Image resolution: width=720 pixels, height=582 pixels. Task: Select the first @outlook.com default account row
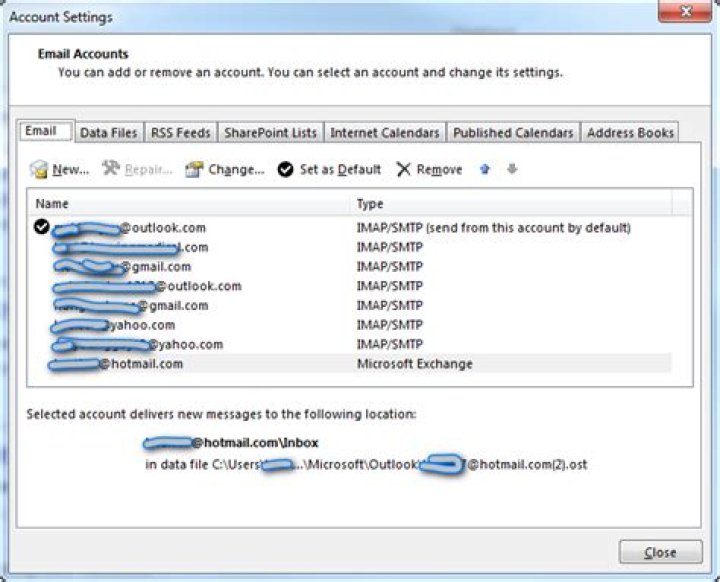coord(350,228)
